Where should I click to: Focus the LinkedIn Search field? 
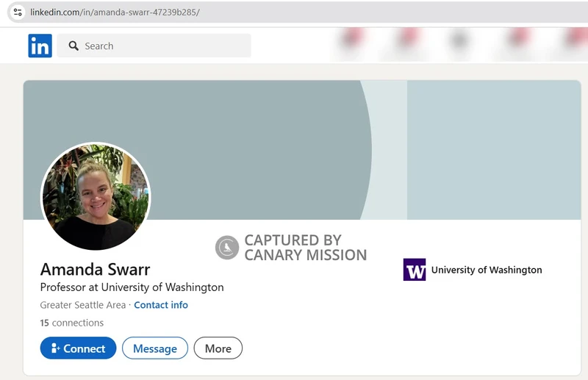154,46
